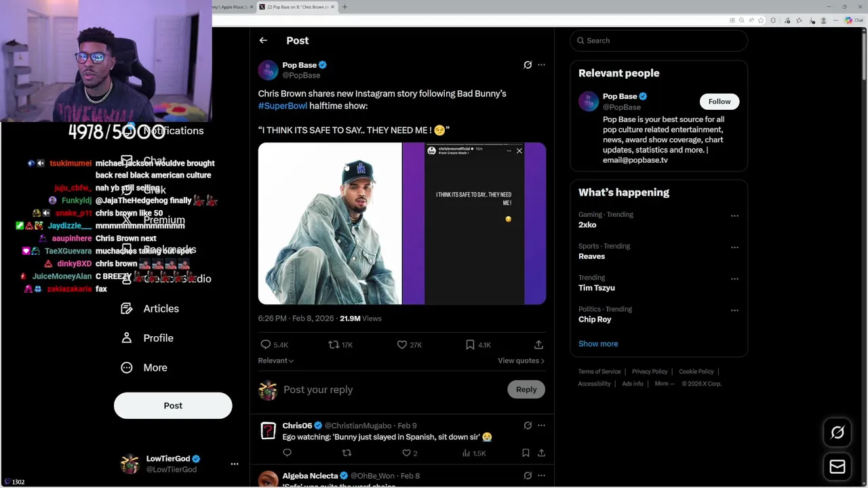Close the Instagram story image overlay
Image resolution: width=868 pixels, height=488 pixels.
519,151
